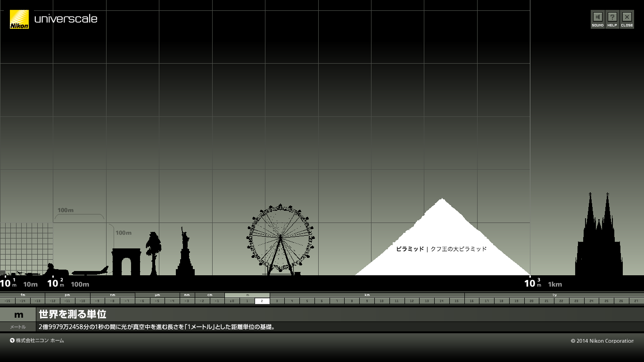Jump to the μm unit section
Viewport: 644px width, 362px height.
tap(157, 295)
